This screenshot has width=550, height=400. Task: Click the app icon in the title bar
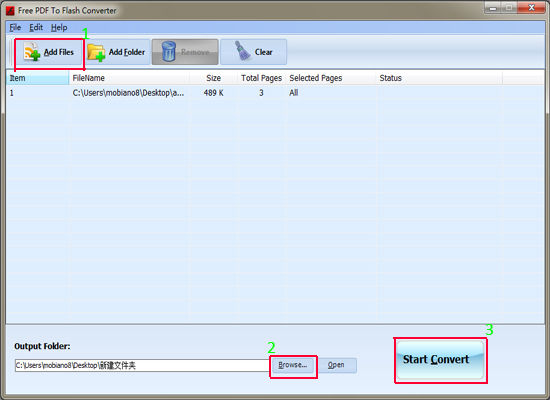click(x=10, y=11)
